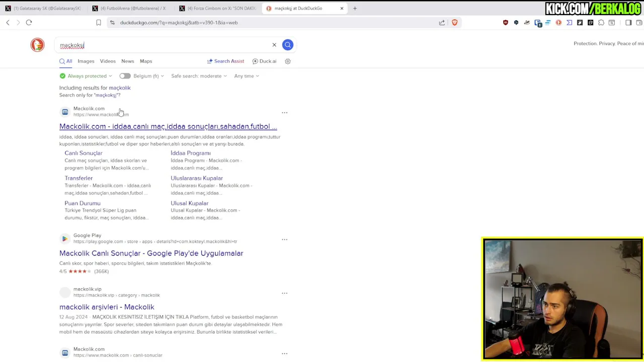The width and height of the screenshot is (644, 362).
Task: Switch to the Galatasaray SK tab
Action: 43,8
